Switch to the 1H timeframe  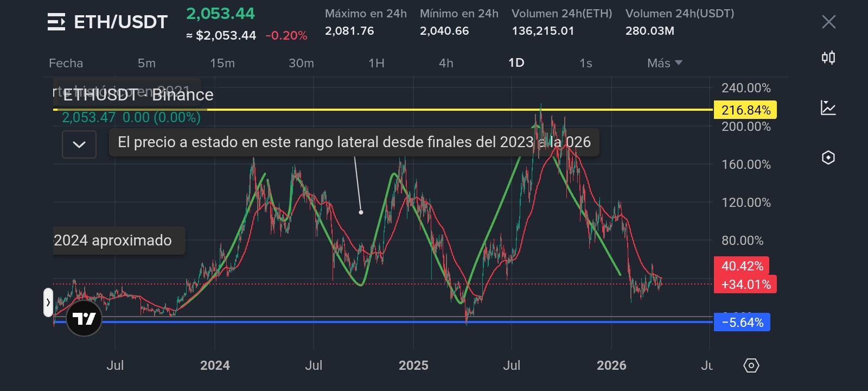[376, 63]
